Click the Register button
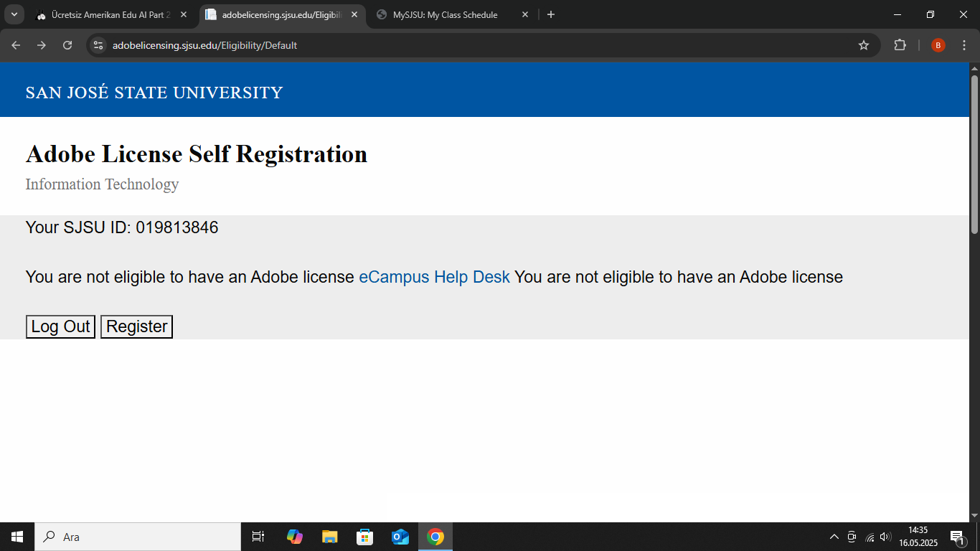 coord(136,326)
